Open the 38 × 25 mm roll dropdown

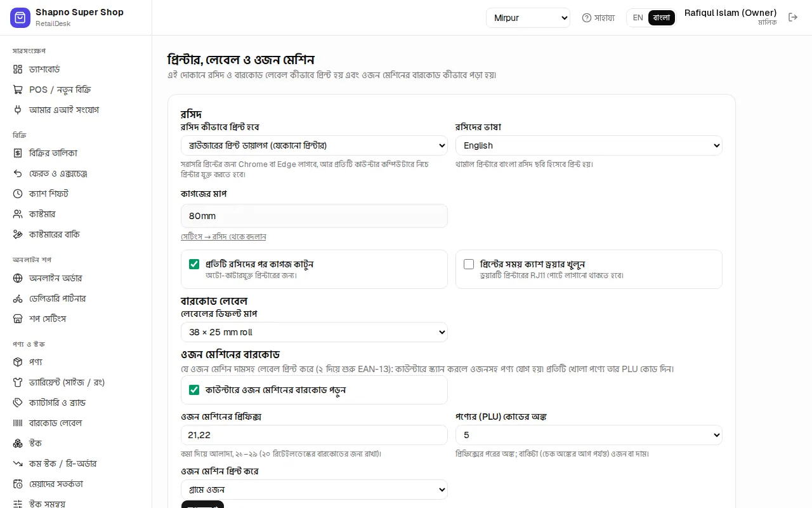pyautogui.click(x=314, y=332)
